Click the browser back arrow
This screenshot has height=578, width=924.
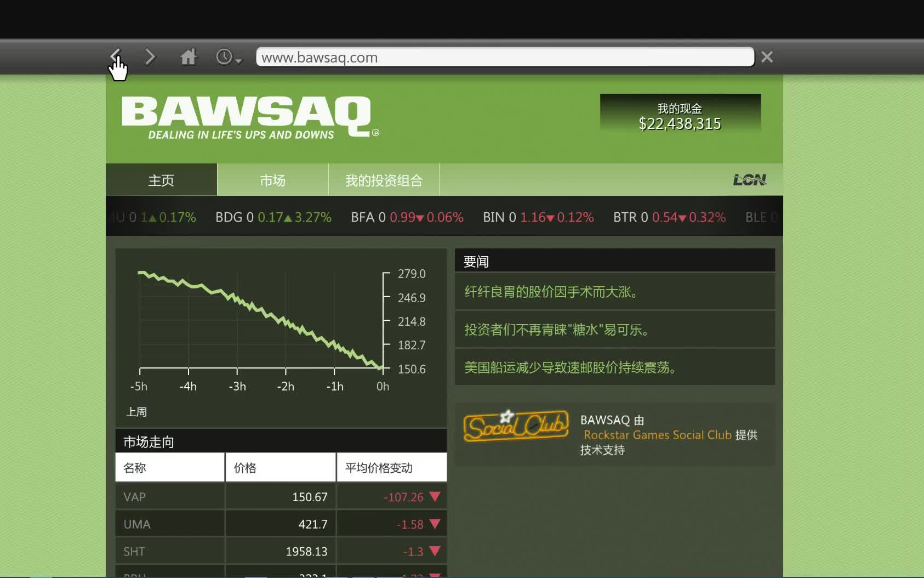point(116,56)
